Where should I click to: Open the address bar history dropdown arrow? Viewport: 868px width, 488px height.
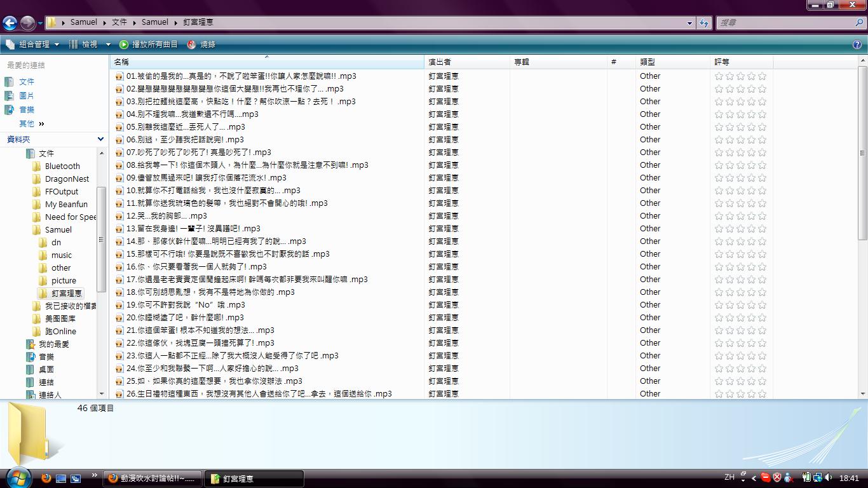(690, 23)
